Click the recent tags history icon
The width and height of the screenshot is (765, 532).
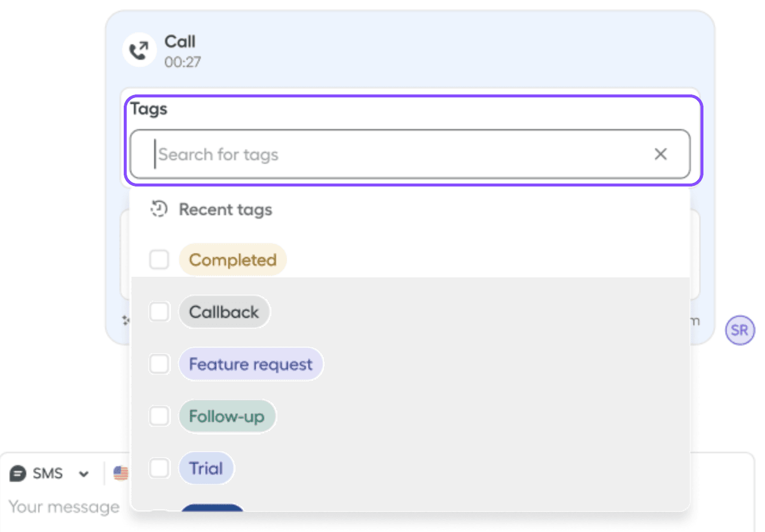(158, 209)
